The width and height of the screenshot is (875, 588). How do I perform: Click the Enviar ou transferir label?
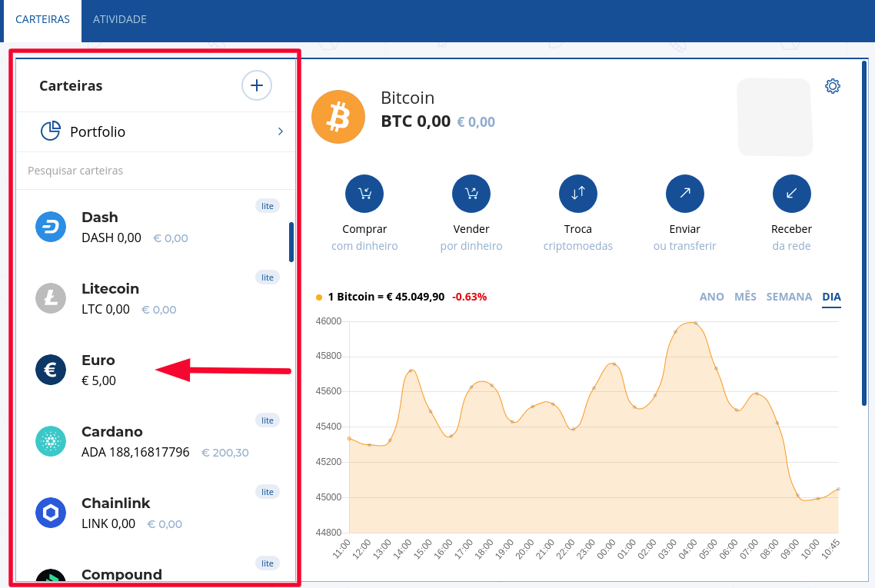tap(685, 238)
